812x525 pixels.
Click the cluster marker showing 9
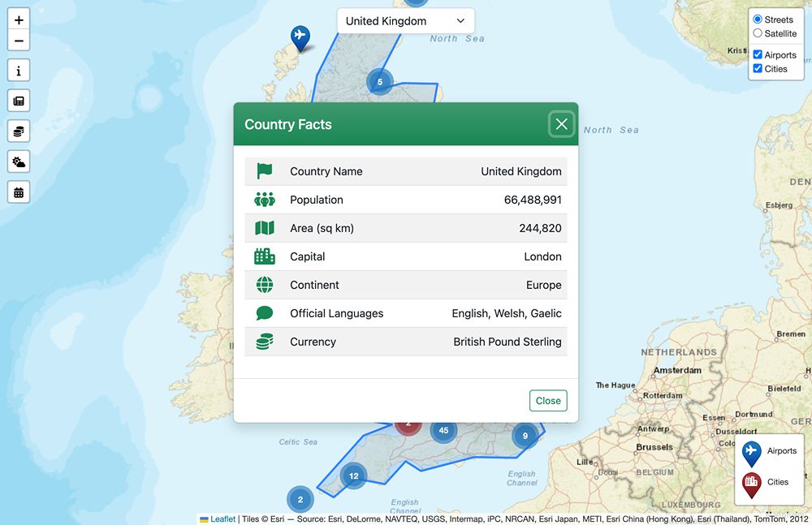(525, 436)
